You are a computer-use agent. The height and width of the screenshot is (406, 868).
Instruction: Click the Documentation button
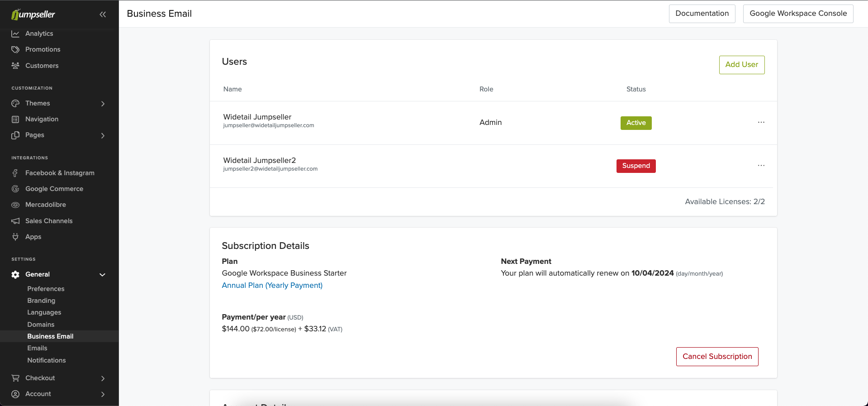click(x=702, y=14)
